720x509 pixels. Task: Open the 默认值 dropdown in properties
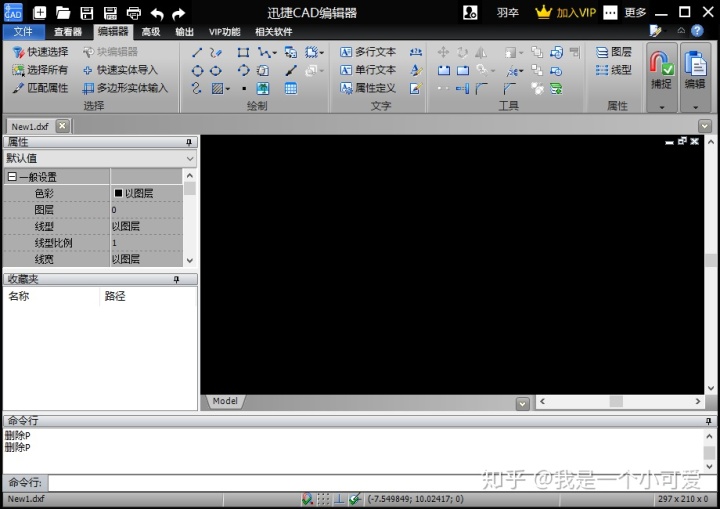(x=190, y=159)
